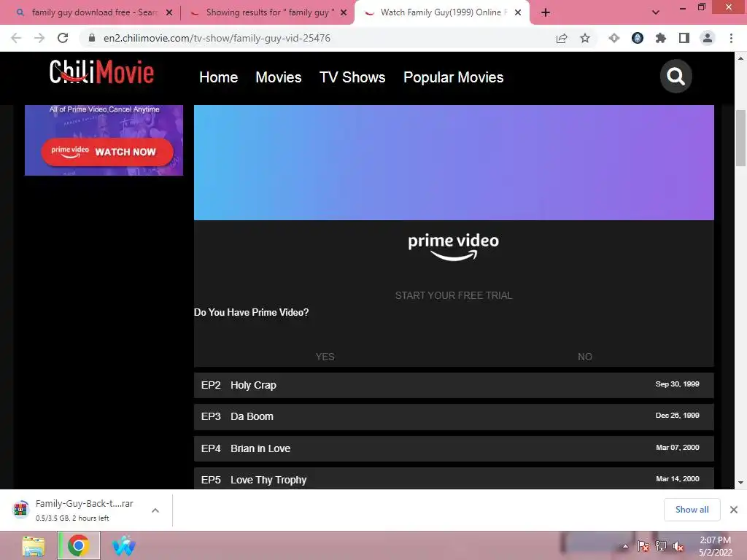Toggle the browser side panel icon

[684, 38]
